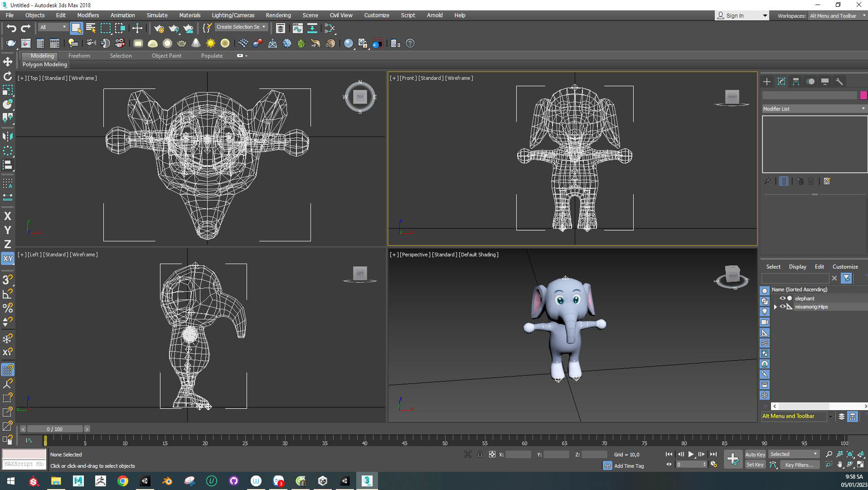Click the time slider 0 / 100 handle

[54, 429]
